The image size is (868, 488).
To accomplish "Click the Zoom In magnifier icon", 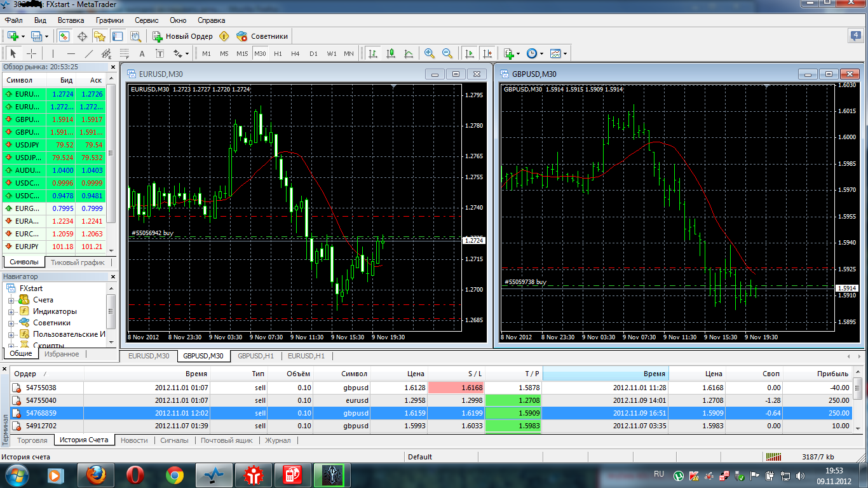I will coord(430,53).
